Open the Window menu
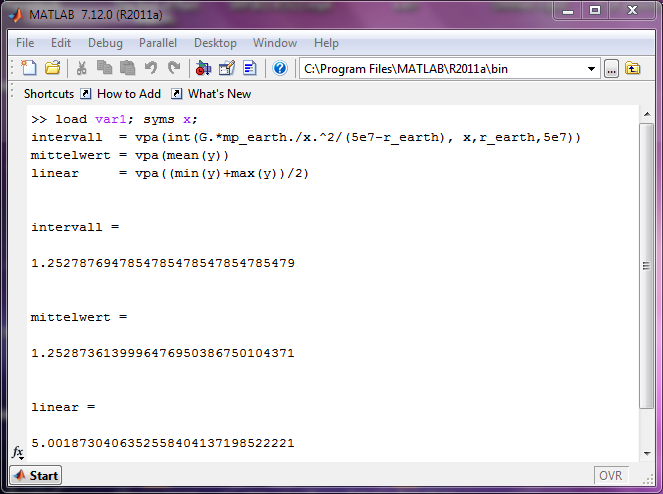663x494 pixels. (275, 43)
